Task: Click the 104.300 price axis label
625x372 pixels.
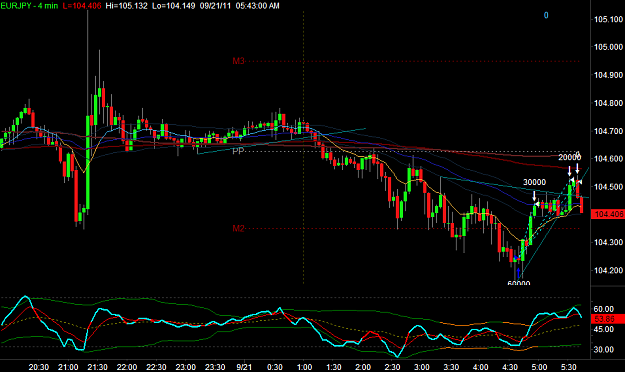Action: [x=609, y=242]
